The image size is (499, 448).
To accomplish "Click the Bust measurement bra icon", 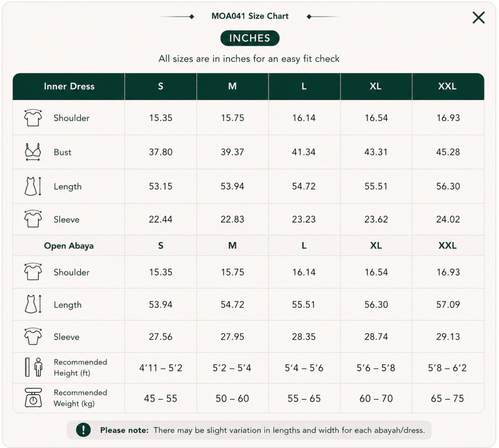I will click(x=33, y=152).
